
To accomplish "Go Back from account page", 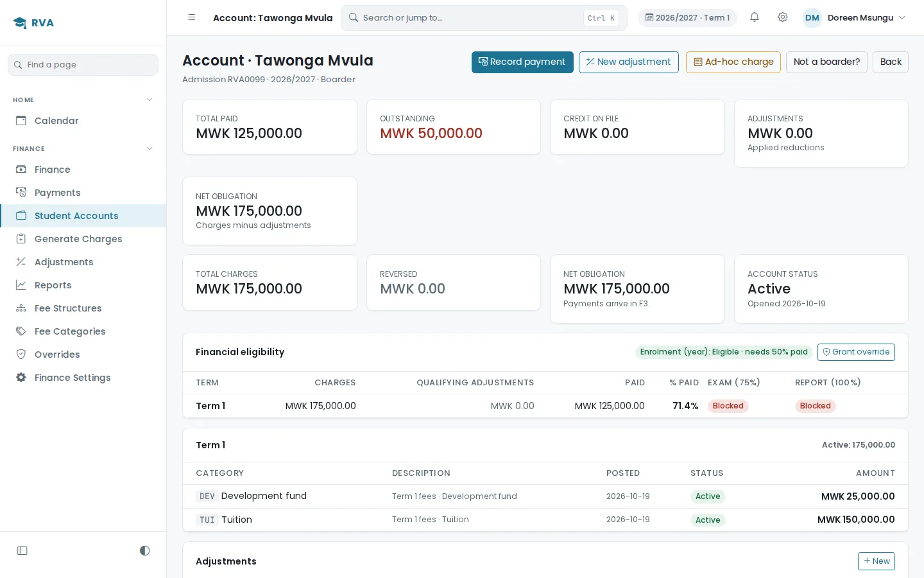I will click(x=891, y=62).
